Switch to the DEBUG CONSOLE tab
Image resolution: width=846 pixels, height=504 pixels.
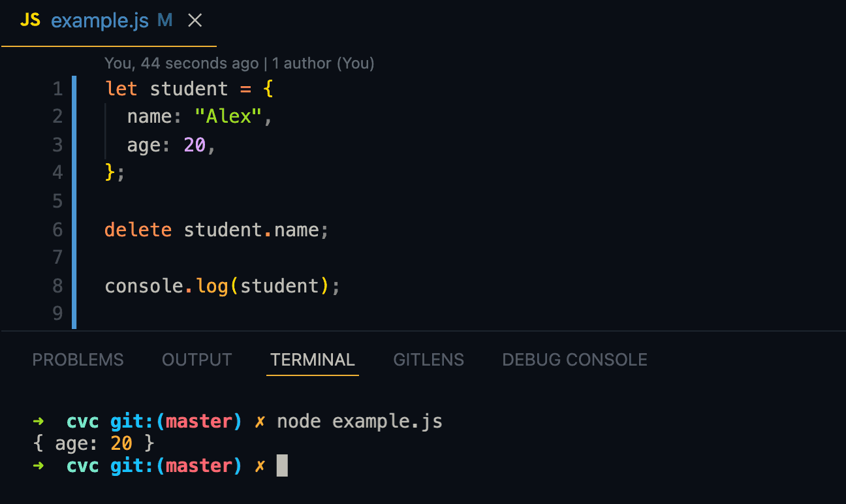[x=574, y=360]
